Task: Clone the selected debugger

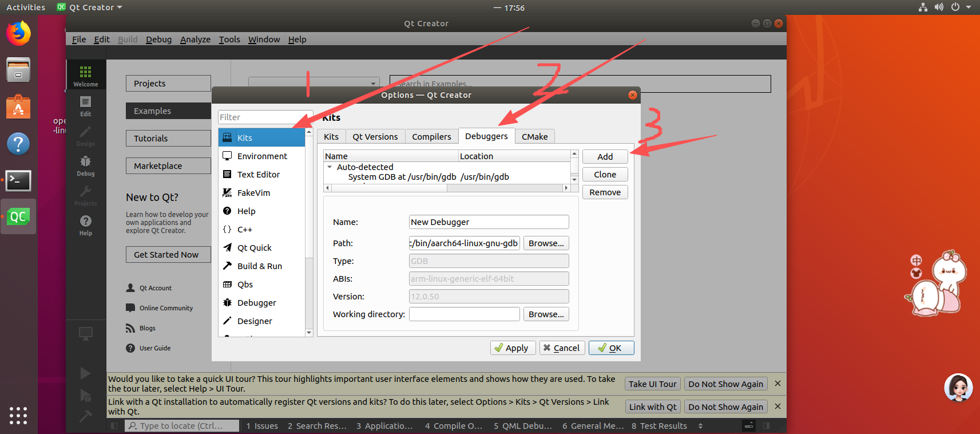Action: point(605,174)
